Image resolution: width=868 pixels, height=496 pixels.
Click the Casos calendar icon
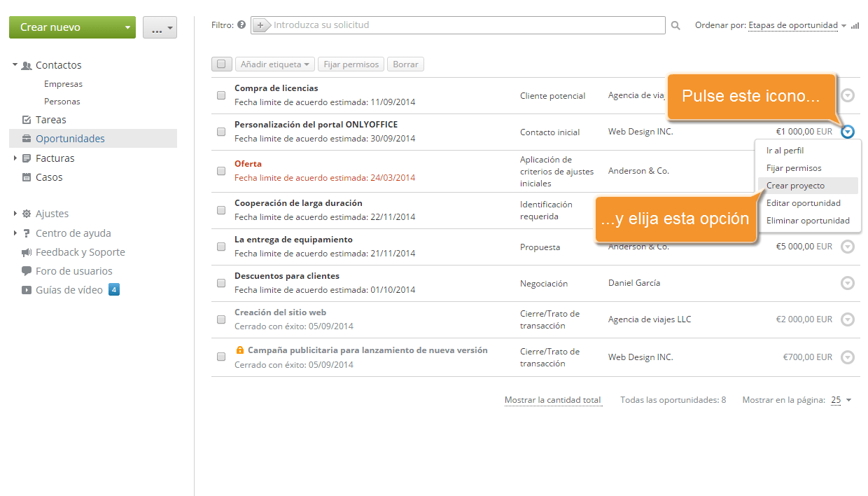click(27, 177)
